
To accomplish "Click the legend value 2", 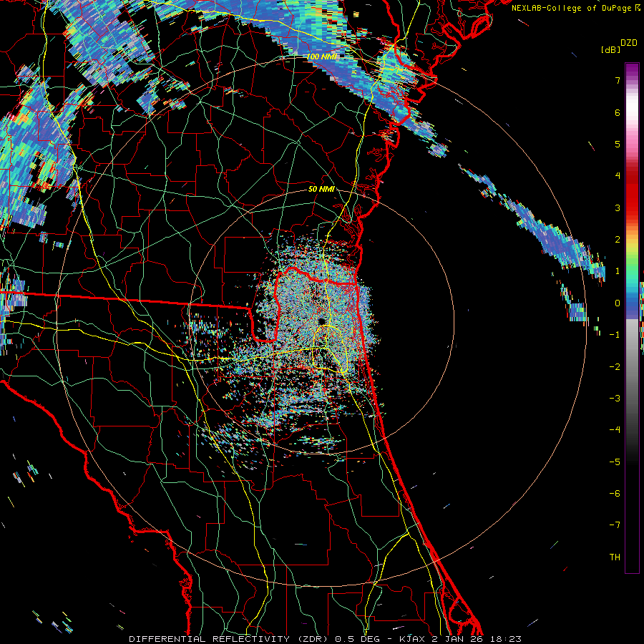I will 618,240.
